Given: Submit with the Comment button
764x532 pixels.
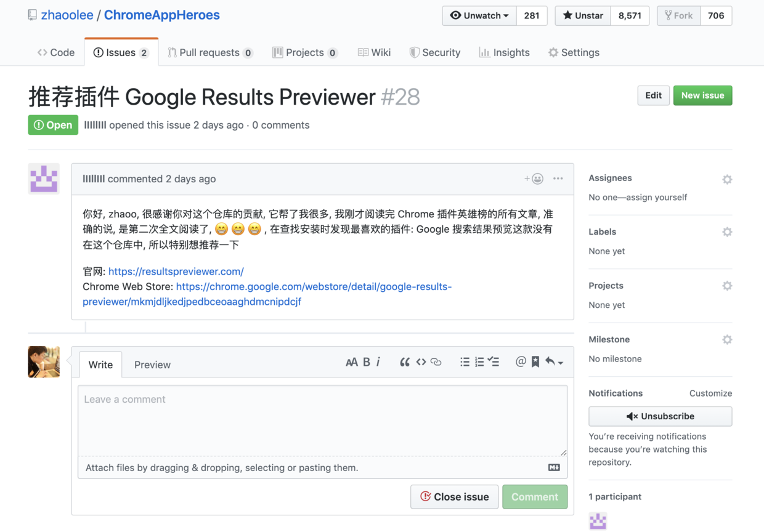Looking at the screenshot, I should [x=535, y=497].
